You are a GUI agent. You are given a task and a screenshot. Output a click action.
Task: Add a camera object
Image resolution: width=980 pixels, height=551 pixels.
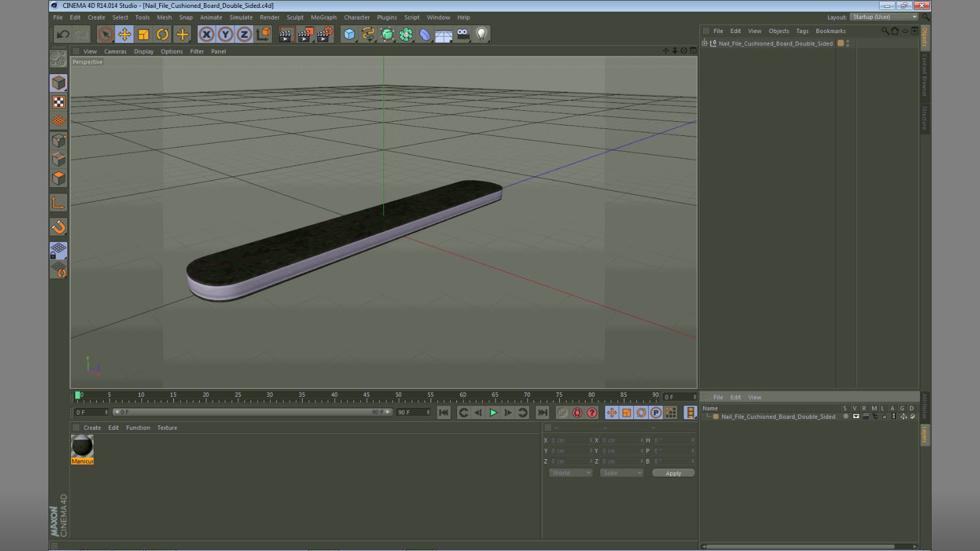(463, 34)
